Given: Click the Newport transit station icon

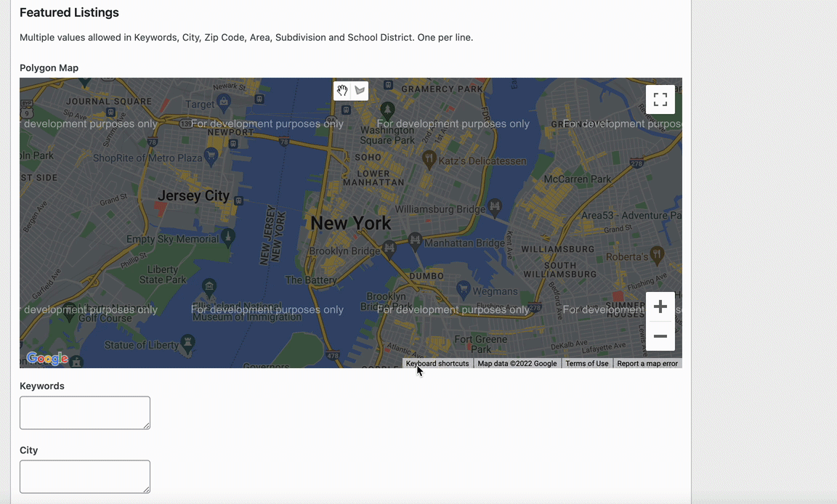Looking at the screenshot, I should click(232, 144).
